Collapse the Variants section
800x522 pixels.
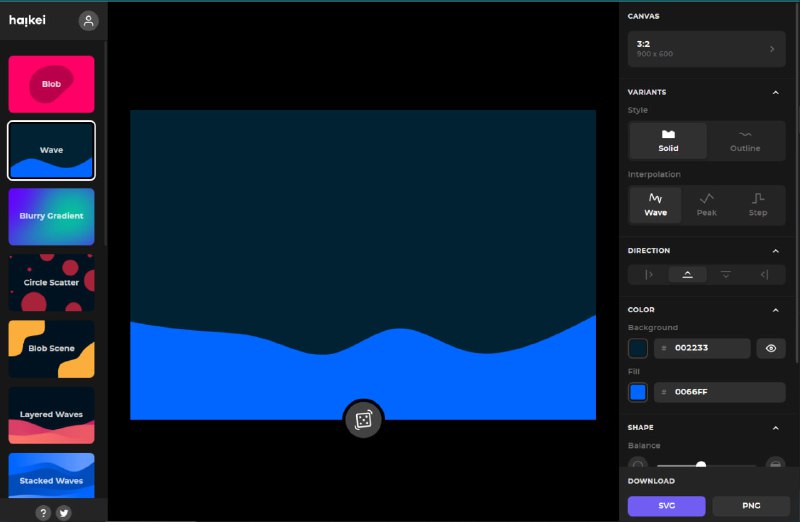[776, 92]
